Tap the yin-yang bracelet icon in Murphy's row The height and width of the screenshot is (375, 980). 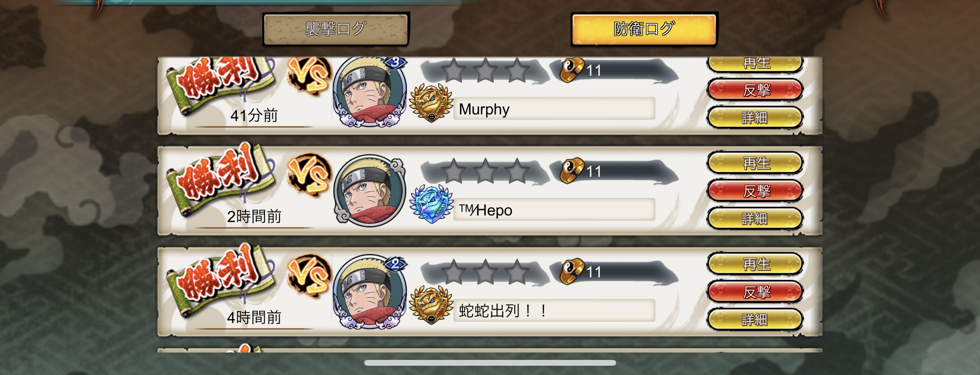point(572,70)
